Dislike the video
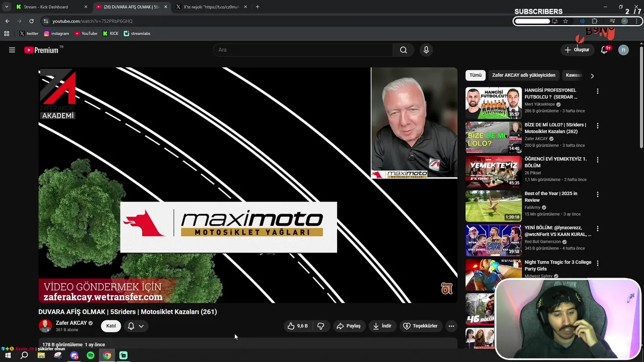Viewport: 644px width, 362px height. 321,326
